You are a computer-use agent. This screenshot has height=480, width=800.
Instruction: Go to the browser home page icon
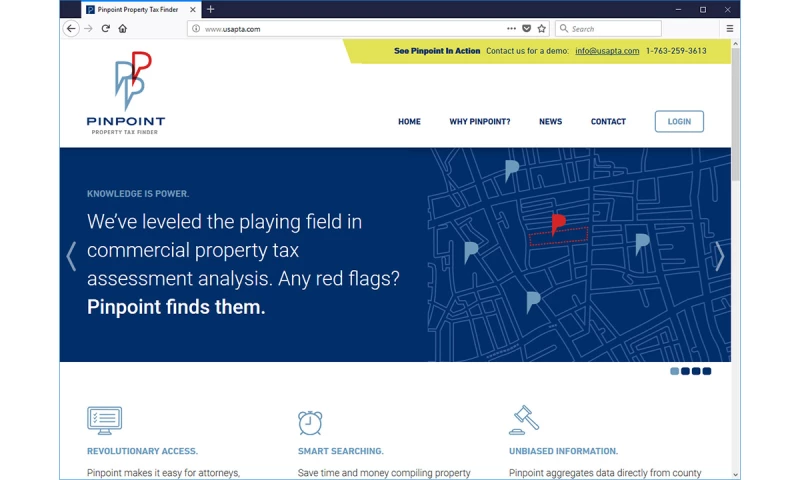tap(122, 29)
